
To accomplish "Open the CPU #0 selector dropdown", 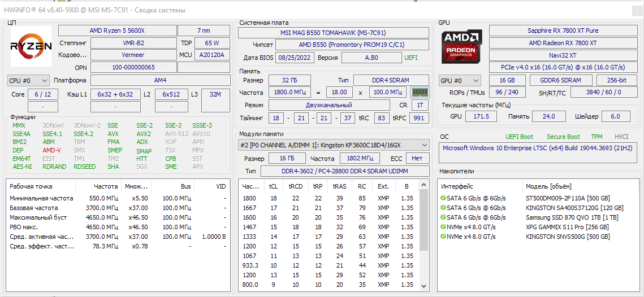I will [x=28, y=80].
